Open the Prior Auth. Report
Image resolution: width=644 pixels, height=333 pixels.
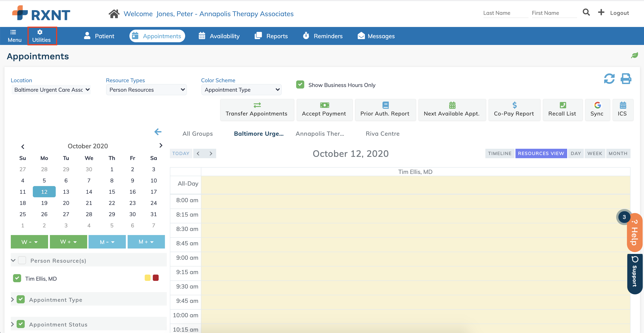point(385,110)
